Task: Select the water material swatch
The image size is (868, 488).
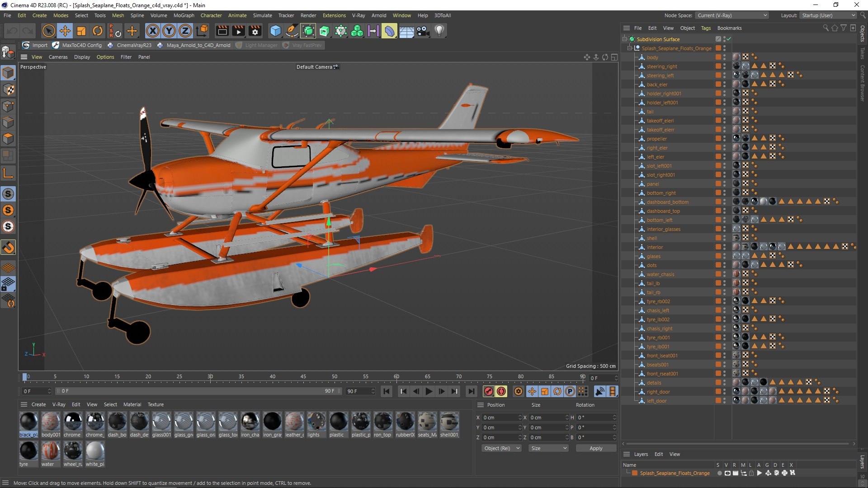Action: click(x=51, y=454)
